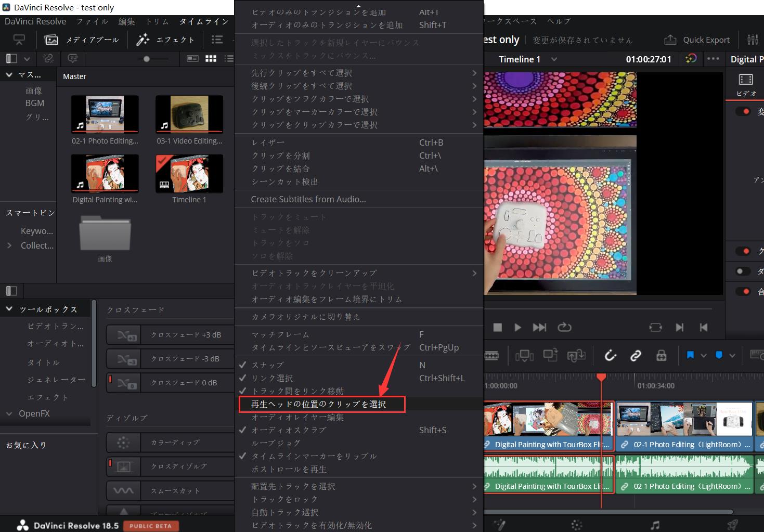Image resolution: width=764 pixels, height=532 pixels.
Task: Open the Media Pool panel button
Action: 82,40
